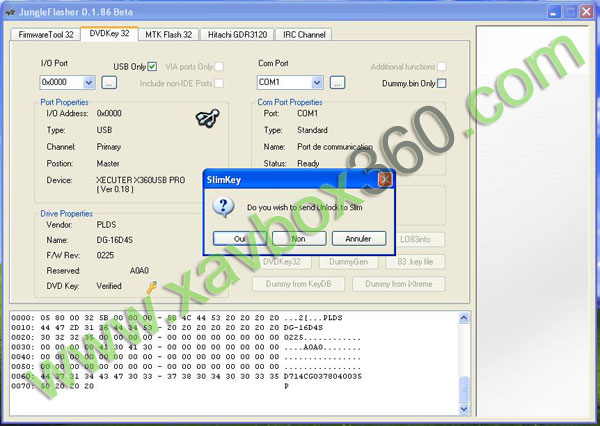Click the JungleFlasher title bar app icon
600x426 pixels.
pyautogui.click(x=10, y=12)
